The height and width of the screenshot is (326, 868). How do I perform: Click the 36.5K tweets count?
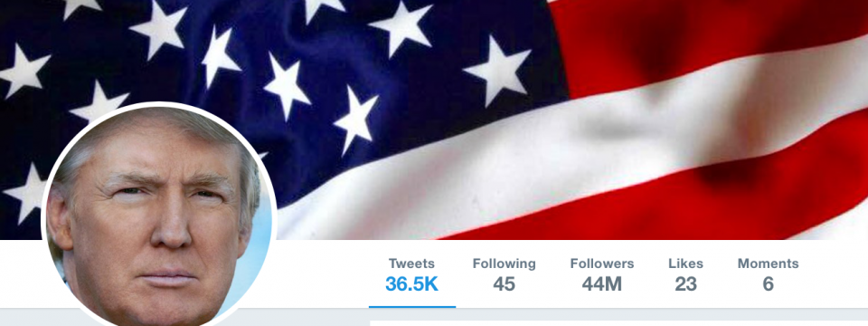pyautogui.click(x=411, y=283)
